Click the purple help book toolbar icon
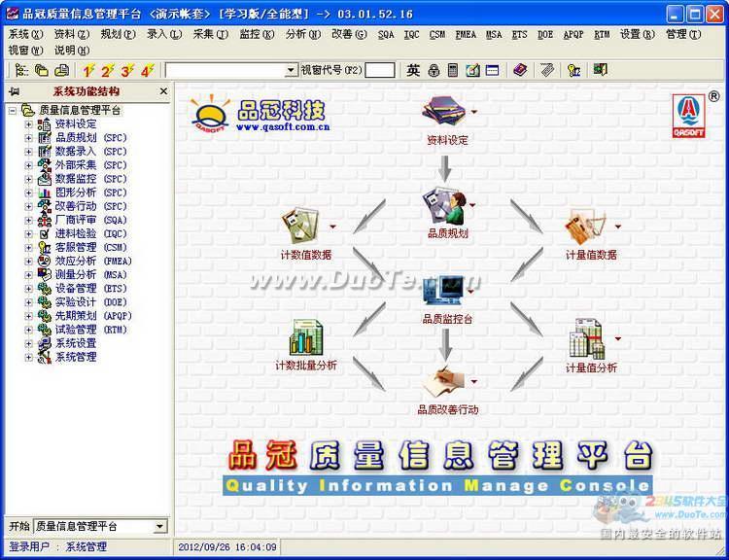This screenshot has width=729, height=560. (x=520, y=70)
